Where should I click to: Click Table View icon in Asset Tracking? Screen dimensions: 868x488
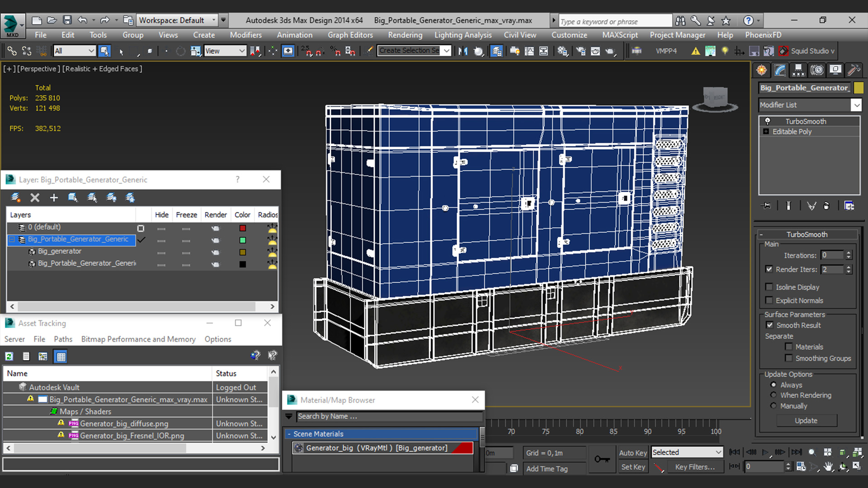pyautogui.click(x=61, y=357)
